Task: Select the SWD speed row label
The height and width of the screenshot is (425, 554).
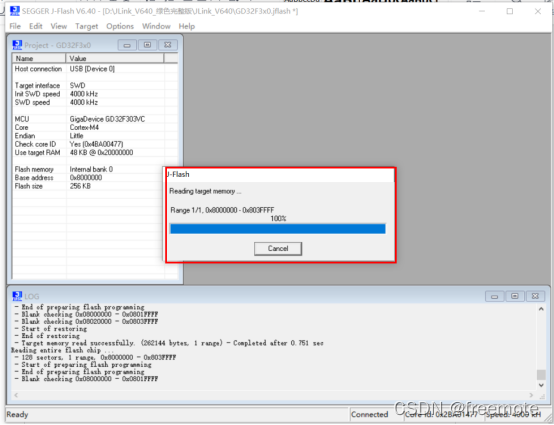Action: coord(32,102)
